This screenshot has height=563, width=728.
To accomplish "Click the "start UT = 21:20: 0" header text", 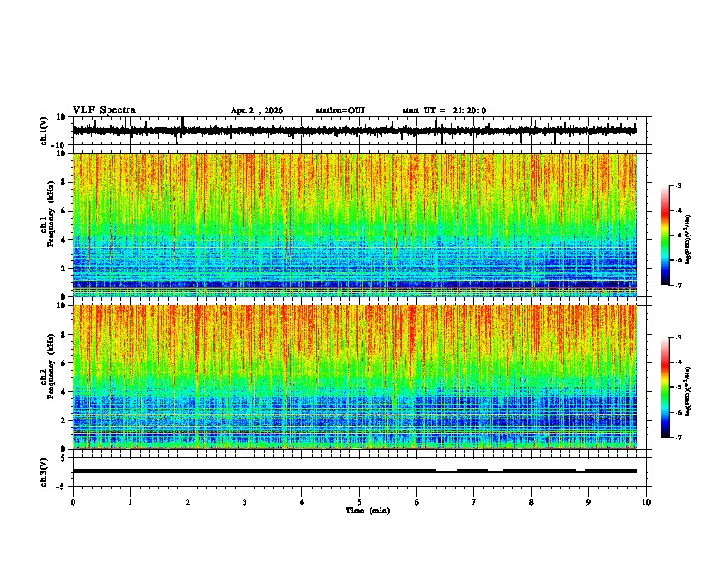I will click(444, 110).
